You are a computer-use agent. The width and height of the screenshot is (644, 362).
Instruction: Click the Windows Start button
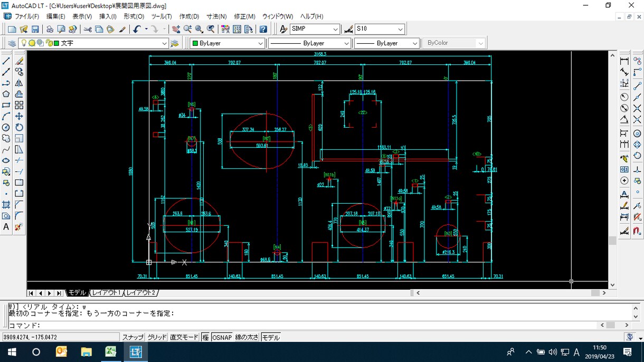coord(12,352)
